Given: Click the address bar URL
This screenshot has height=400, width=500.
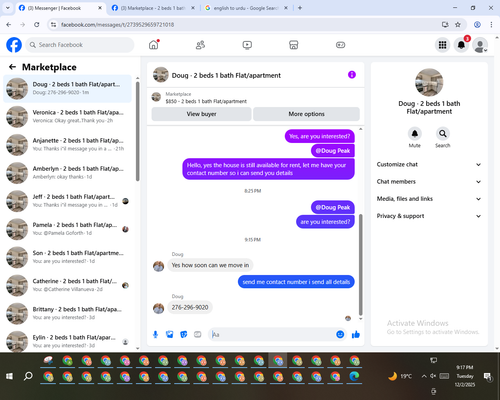Looking at the screenshot, I should click(117, 25).
